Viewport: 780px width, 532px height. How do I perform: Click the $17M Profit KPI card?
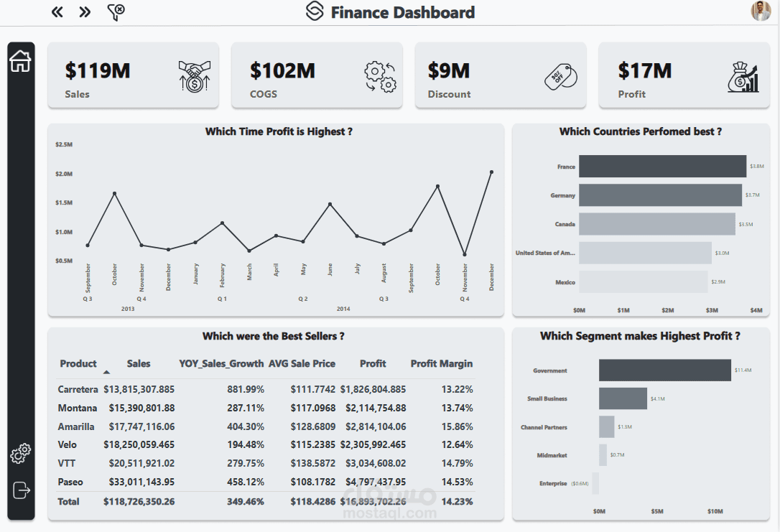coord(684,75)
